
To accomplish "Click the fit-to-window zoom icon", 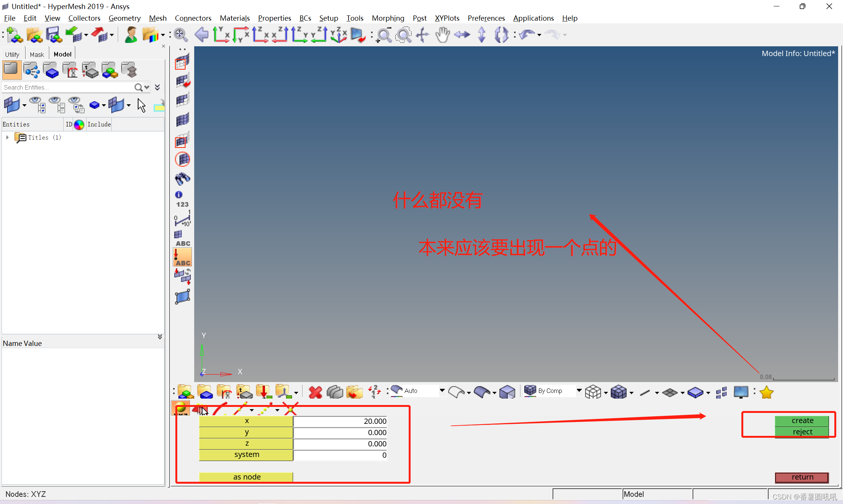I will pyautogui.click(x=181, y=35).
